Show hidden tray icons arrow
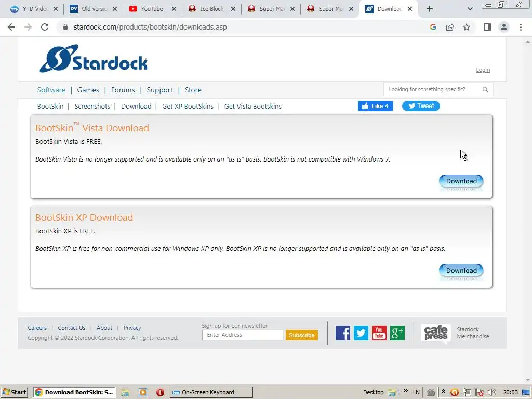 point(443,392)
